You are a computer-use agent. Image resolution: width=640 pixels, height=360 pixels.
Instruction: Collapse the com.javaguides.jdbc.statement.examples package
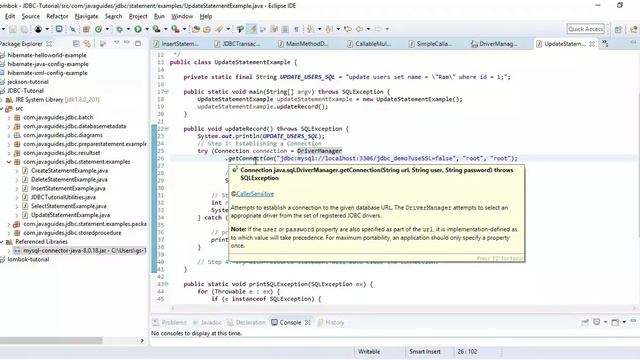click(9, 162)
